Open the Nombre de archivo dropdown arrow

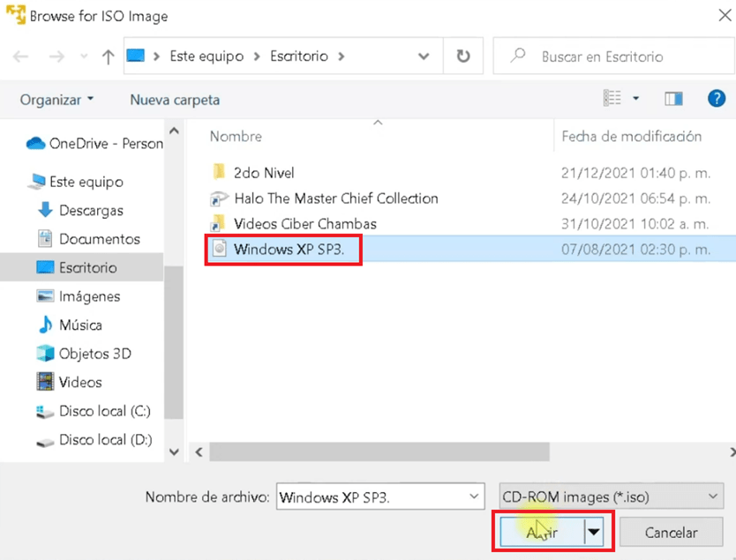pyautogui.click(x=474, y=497)
